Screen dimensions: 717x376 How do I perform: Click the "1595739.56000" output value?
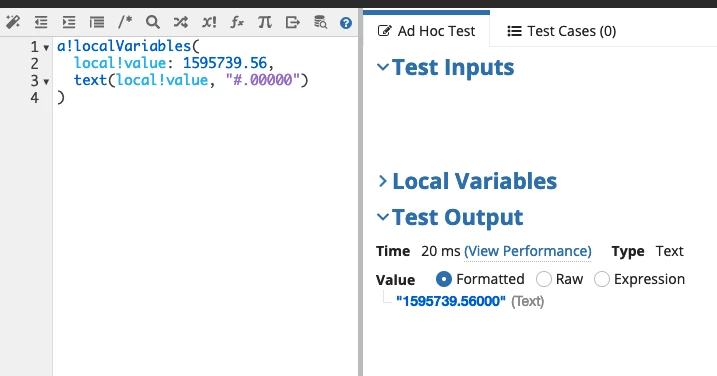coord(451,301)
